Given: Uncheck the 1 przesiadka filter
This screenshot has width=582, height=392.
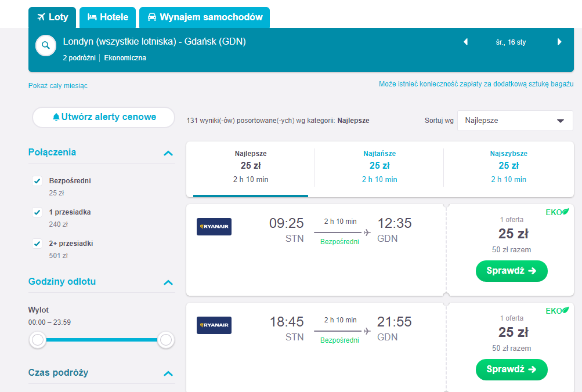Looking at the screenshot, I should 37,212.
